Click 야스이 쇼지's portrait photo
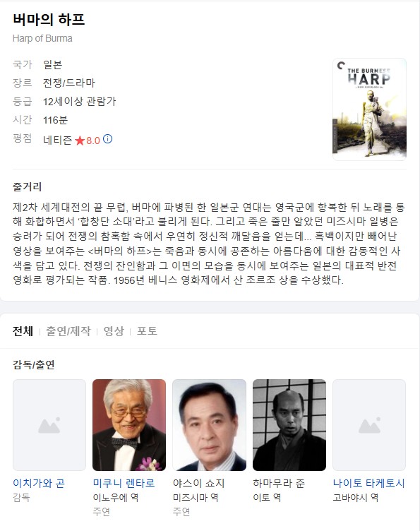The image size is (420, 531). tap(209, 425)
